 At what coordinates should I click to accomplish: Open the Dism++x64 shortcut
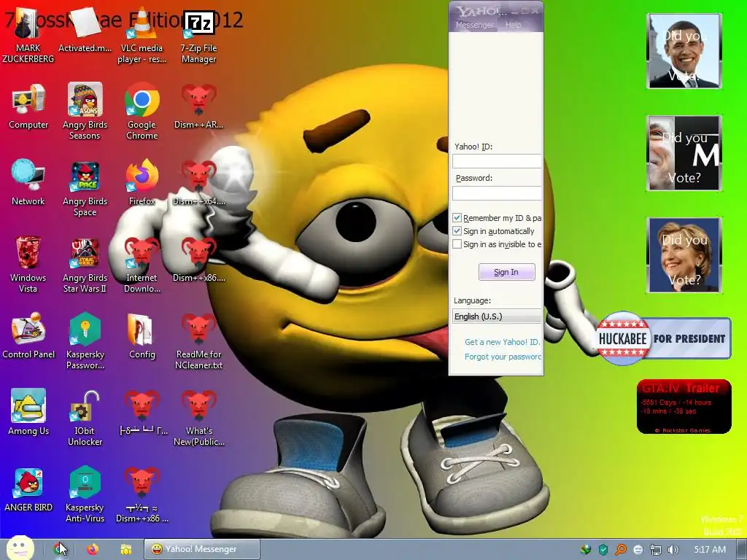tap(198, 183)
